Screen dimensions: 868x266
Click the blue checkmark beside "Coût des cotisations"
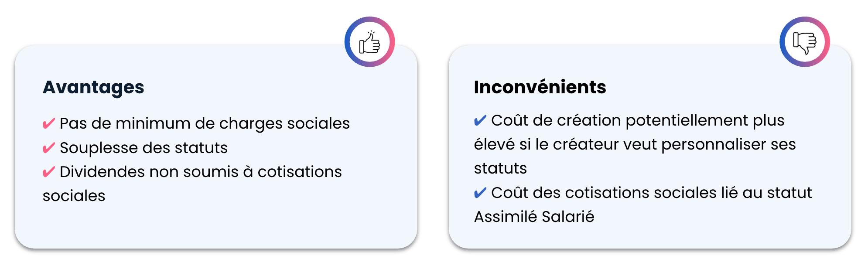tap(480, 193)
